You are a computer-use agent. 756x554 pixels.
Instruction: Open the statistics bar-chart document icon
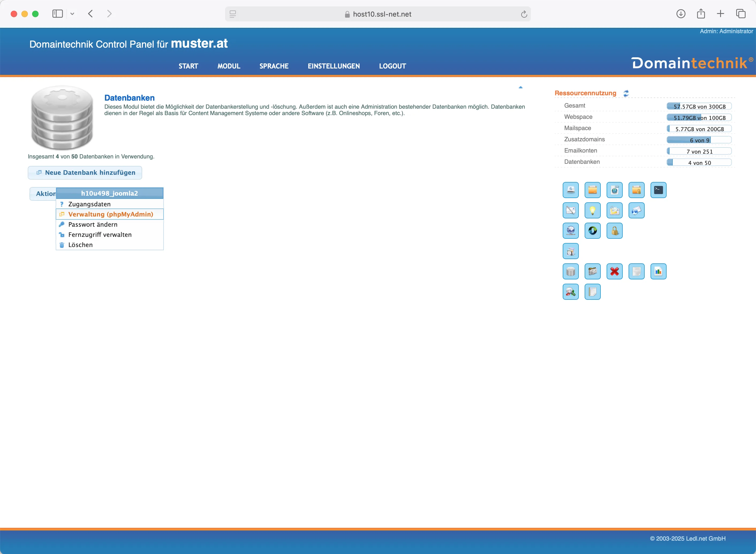658,271
